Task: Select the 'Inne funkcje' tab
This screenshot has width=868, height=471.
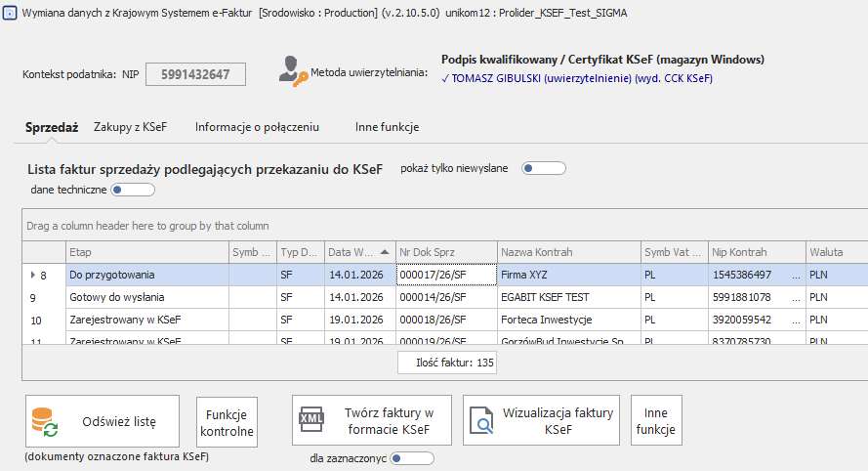Action: pos(387,126)
